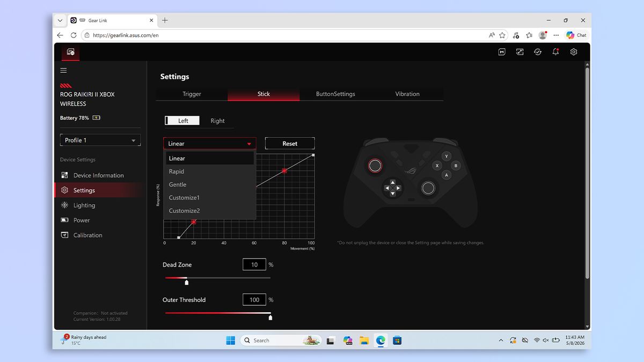The image size is (644, 362).
Task: Click the A button on controller image
Action: 446,175
